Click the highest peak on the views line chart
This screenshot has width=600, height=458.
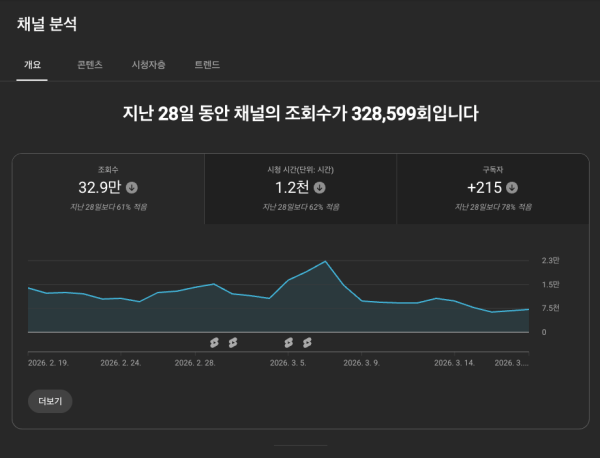coord(326,261)
